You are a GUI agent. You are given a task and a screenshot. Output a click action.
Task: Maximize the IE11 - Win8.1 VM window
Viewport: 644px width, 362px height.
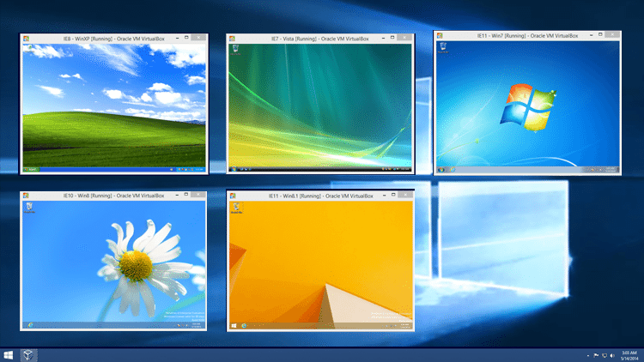(x=393, y=196)
